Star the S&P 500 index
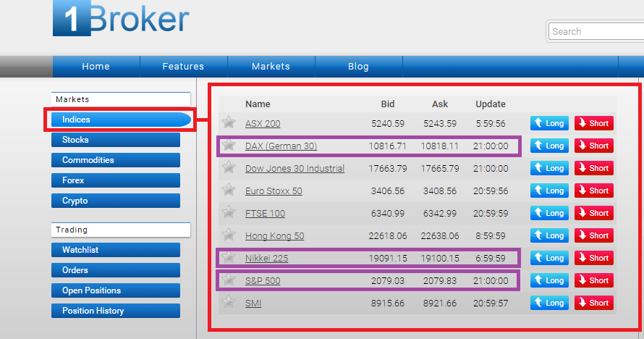This screenshot has height=339, width=644. coord(229,280)
